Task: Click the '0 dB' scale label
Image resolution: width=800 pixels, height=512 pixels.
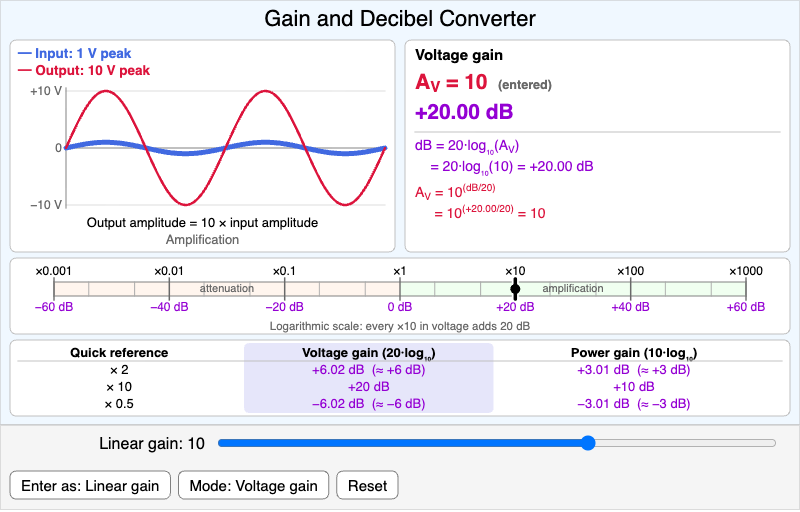Action: 399,307
